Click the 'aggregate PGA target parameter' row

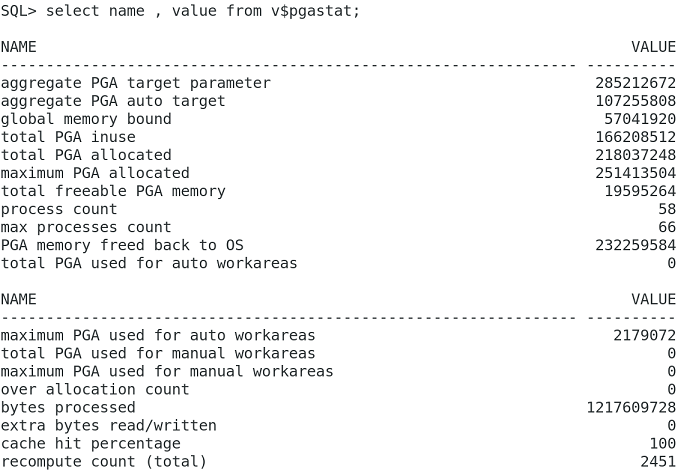(135, 83)
